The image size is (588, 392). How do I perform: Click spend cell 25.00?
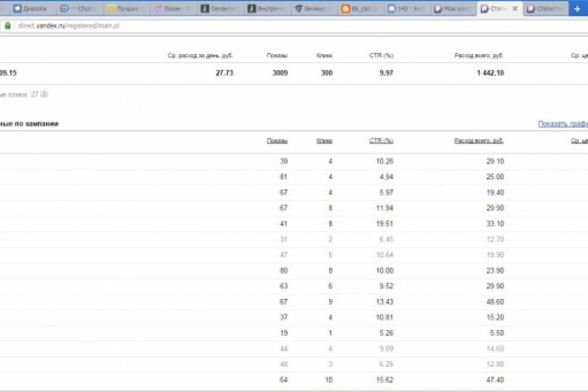495,176
